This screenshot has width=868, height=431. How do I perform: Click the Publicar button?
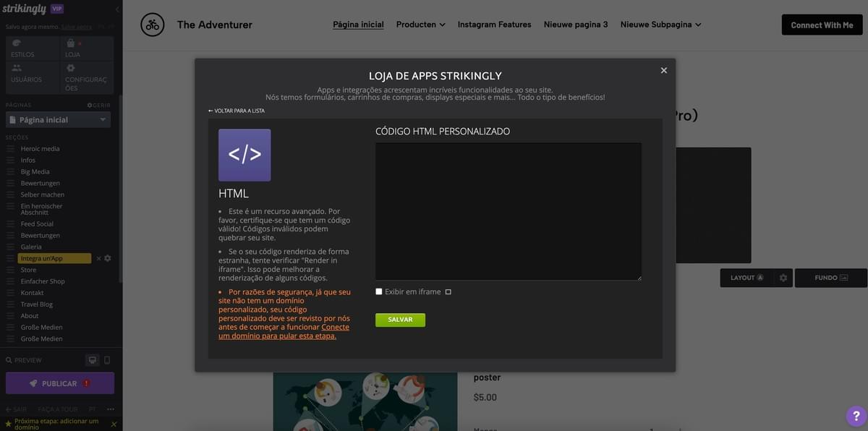60,383
